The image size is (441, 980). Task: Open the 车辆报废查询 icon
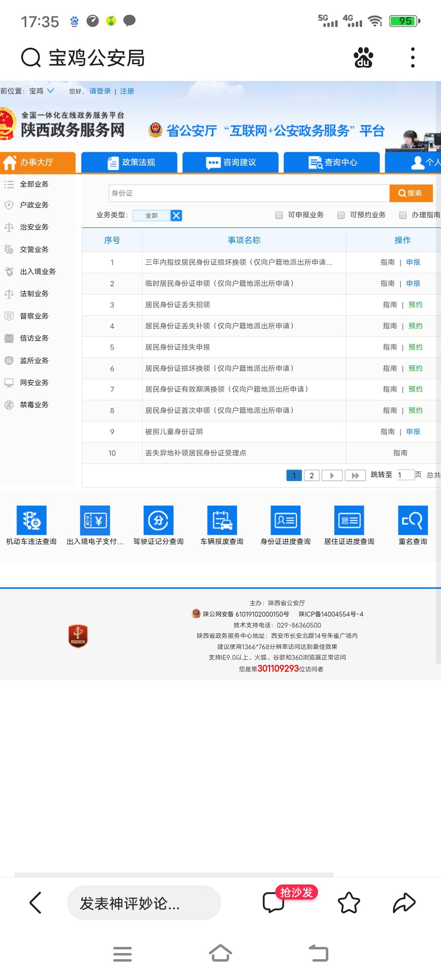(x=222, y=520)
